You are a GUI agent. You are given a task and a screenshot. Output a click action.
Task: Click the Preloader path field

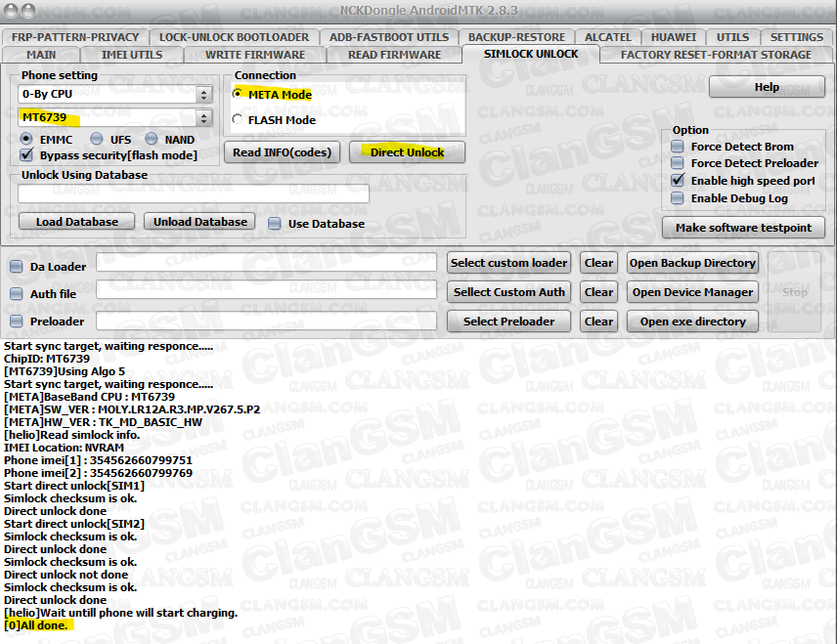click(x=266, y=322)
